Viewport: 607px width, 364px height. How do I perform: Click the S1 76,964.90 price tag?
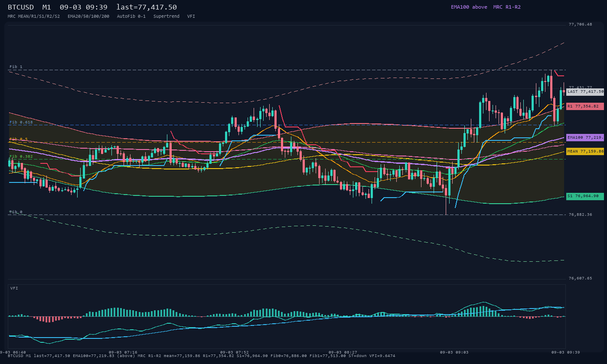coord(585,196)
